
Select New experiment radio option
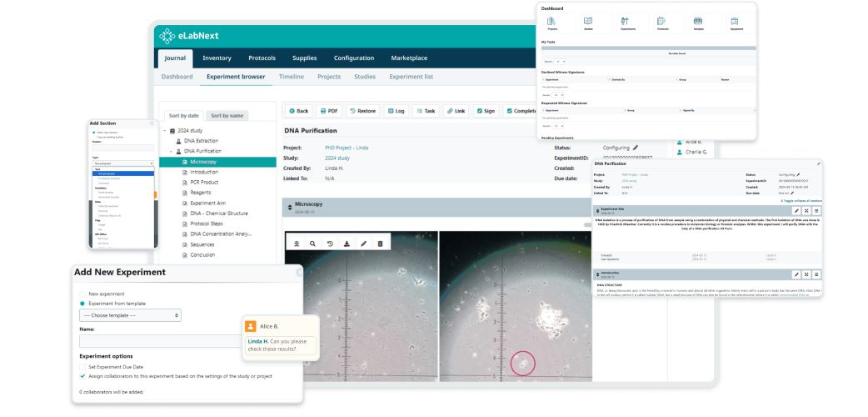click(82, 294)
